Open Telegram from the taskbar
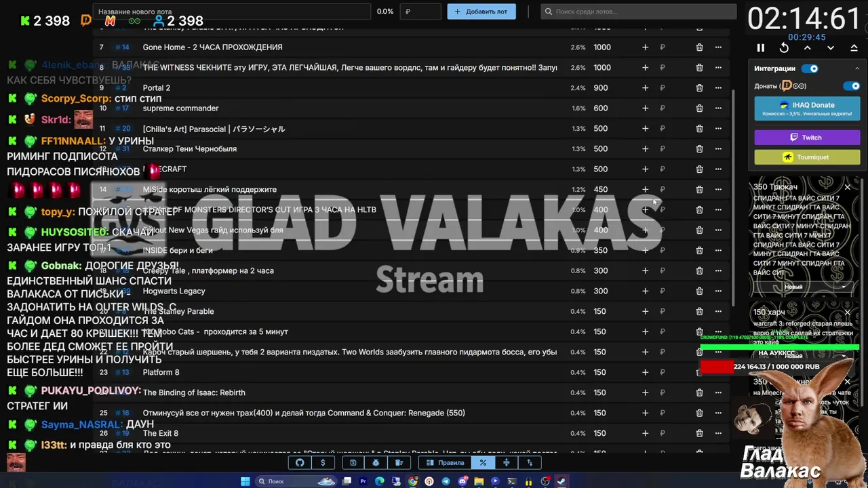This screenshot has width=868, height=488. pyautogui.click(x=446, y=481)
